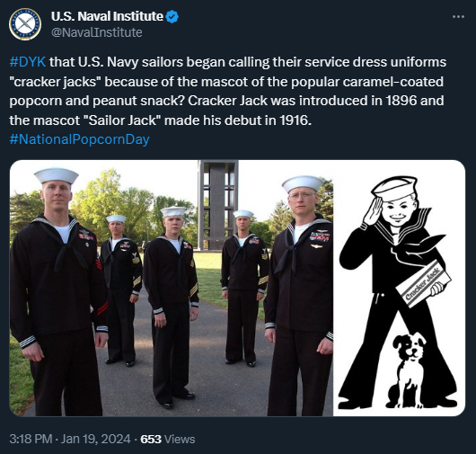Open the U.S. Naval Institute profile avatar
This screenshot has width=476, height=454.
click(25, 24)
